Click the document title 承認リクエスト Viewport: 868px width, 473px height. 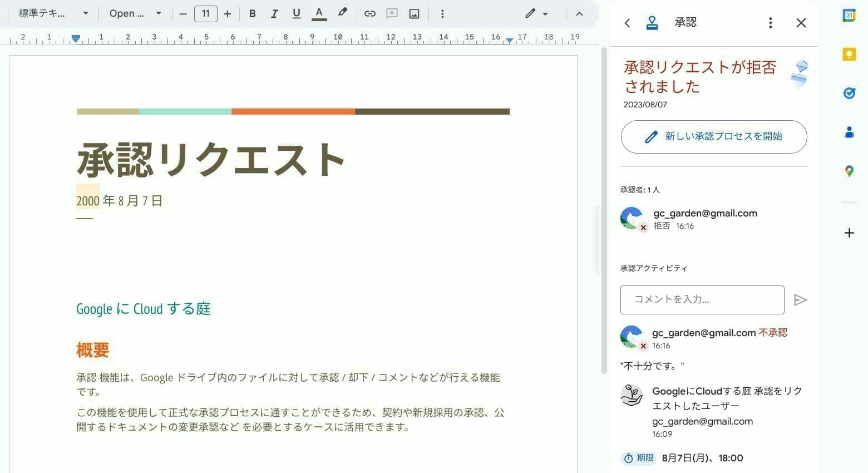[211, 159]
